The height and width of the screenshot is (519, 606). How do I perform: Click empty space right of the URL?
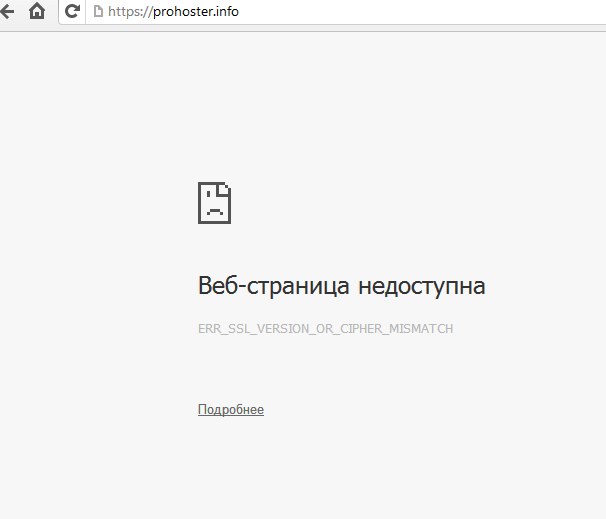[x=420, y=13]
